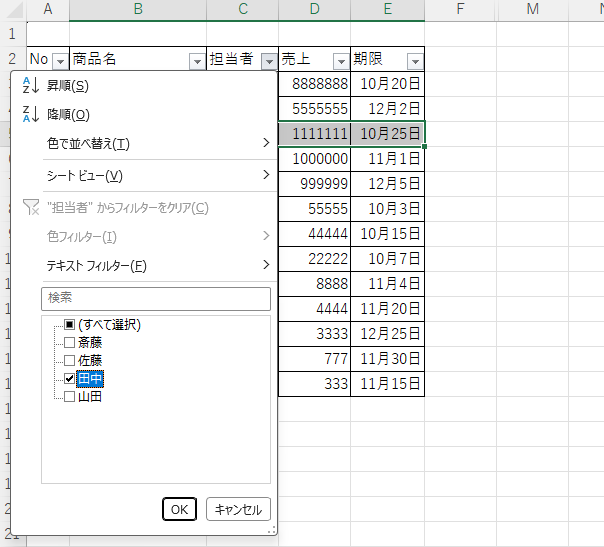Open the 担当者 column filter dropdown
The height and width of the screenshot is (547, 604).
tap(269, 61)
